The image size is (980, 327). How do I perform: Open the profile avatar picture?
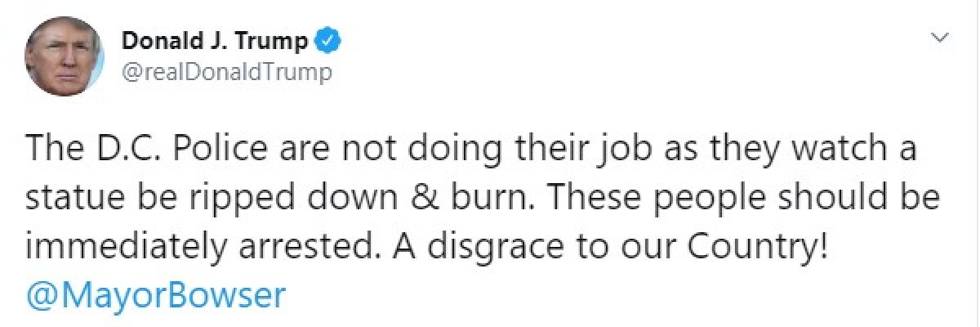point(63,56)
